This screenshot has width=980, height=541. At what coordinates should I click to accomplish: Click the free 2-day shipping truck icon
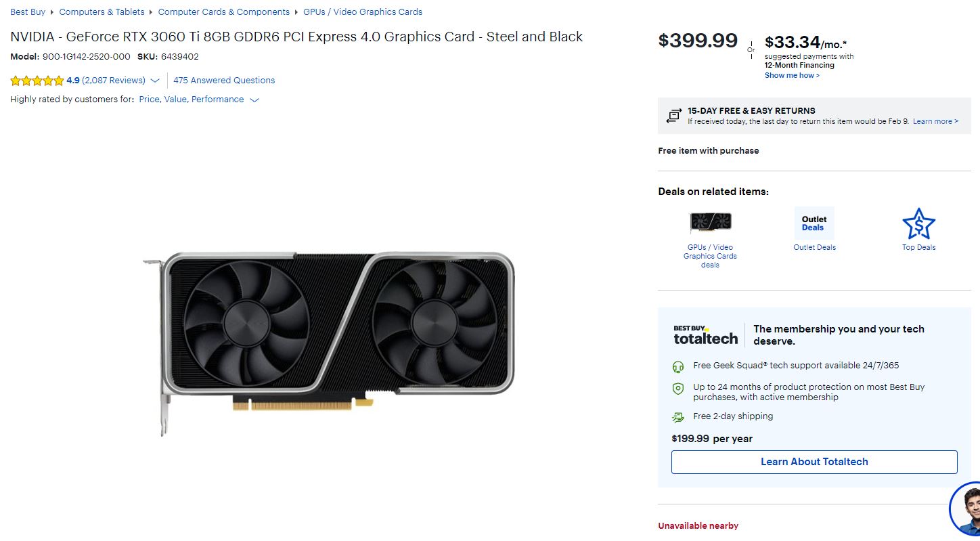pyautogui.click(x=678, y=417)
